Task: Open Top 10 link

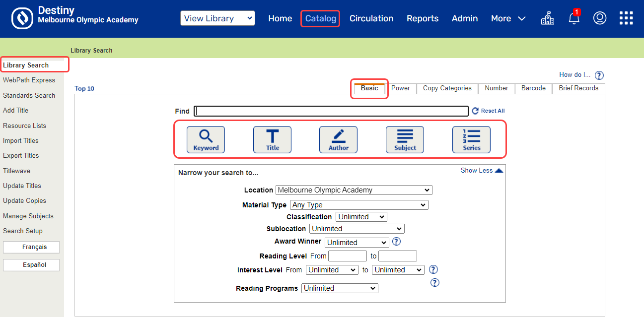Action: [x=84, y=89]
